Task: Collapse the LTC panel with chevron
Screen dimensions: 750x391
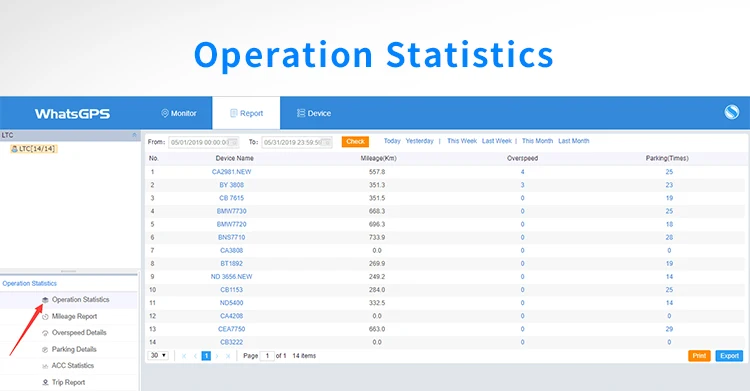Action: [x=134, y=135]
